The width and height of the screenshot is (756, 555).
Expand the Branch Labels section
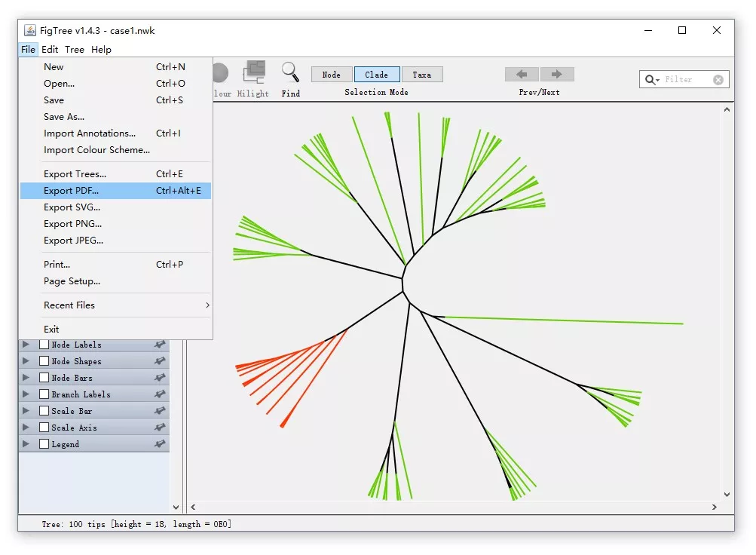tap(26, 394)
